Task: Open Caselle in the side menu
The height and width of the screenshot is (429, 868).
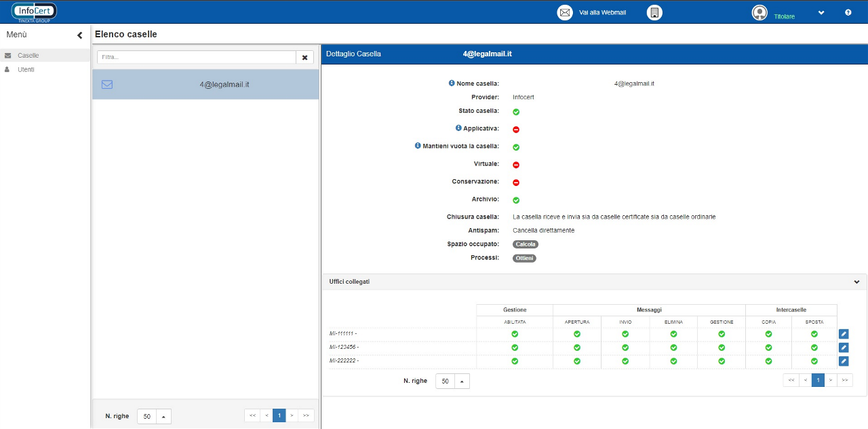Action: click(28, 56)
